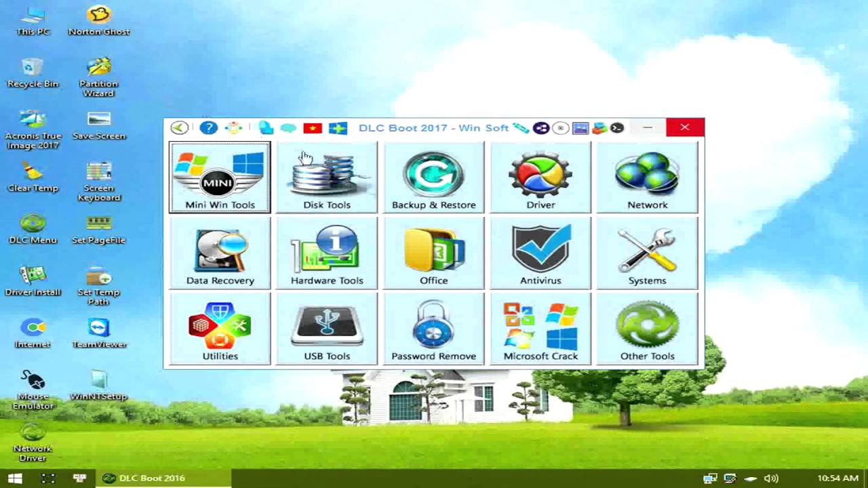Viewport: 868px width, 488px height.
Task: Click the black command prompt icon in title bar
Action: tap(616, 127)
